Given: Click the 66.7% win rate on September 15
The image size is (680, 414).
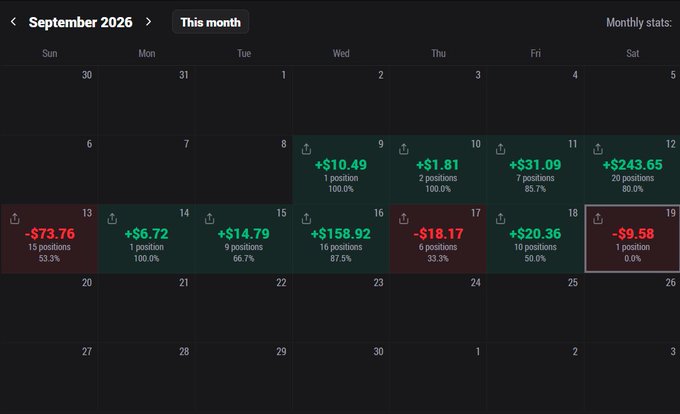Looking at the screenshot, I should tap(244, 258).
